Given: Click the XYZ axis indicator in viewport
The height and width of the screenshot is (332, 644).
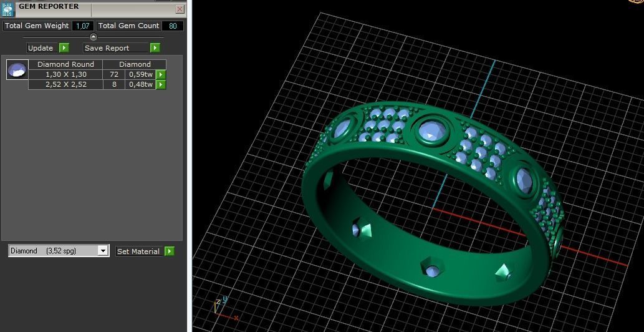Looking at the screenshot, I should click(226, 309).
